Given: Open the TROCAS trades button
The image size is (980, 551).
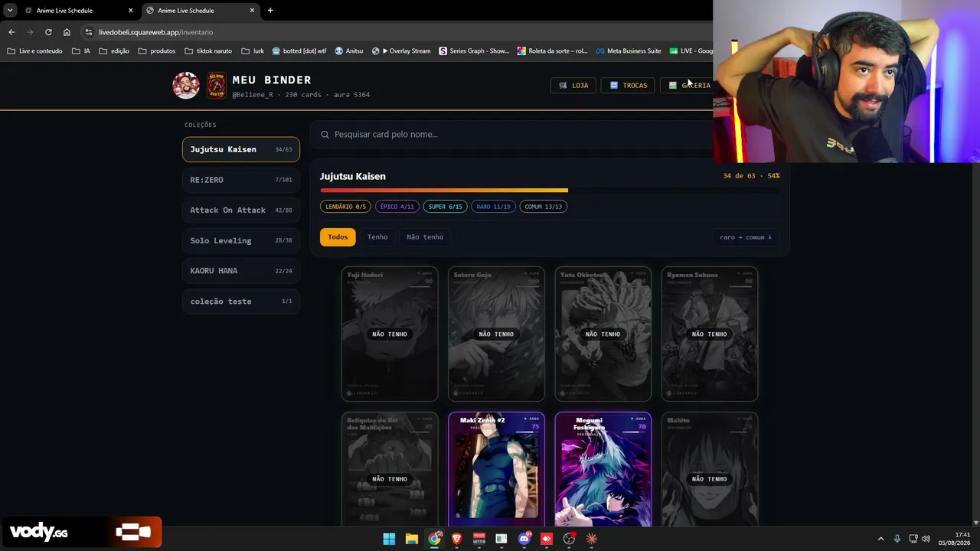Looking at the screenshot, I should pyautogui.click(x=628, y=85).
